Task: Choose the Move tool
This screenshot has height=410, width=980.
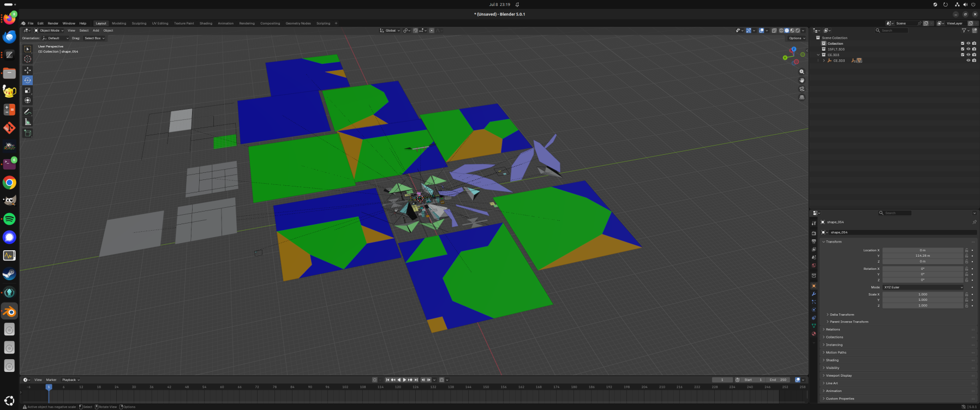Action: [27, 70]
